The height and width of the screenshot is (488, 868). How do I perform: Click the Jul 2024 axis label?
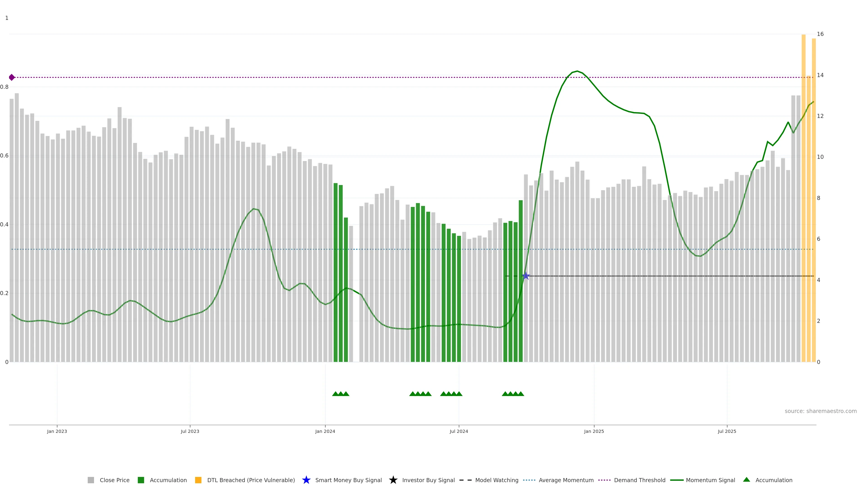coord(459,431)
